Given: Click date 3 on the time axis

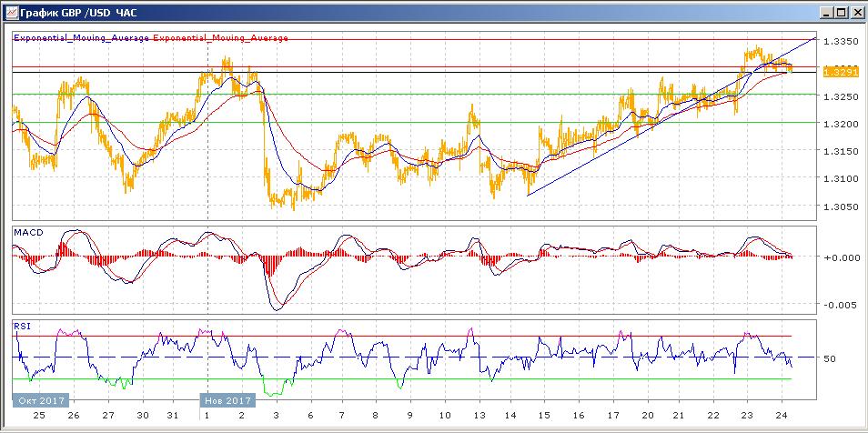Looking at the screenshot, I should (276, 416).
